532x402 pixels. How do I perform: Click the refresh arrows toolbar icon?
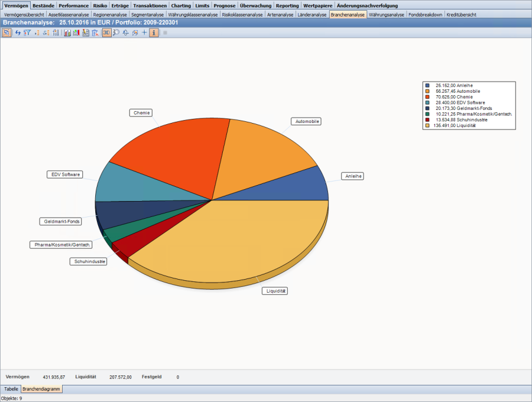pyautogui.click(x=18, y=33)
